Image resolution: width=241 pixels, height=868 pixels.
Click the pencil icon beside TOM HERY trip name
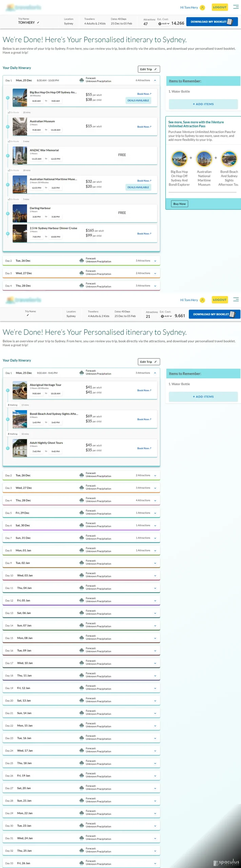pos(38,23)
